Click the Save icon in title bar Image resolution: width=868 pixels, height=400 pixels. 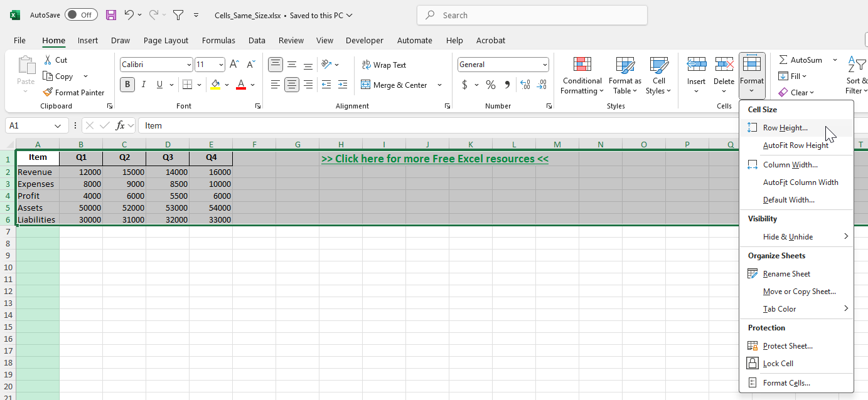[111, 15]
